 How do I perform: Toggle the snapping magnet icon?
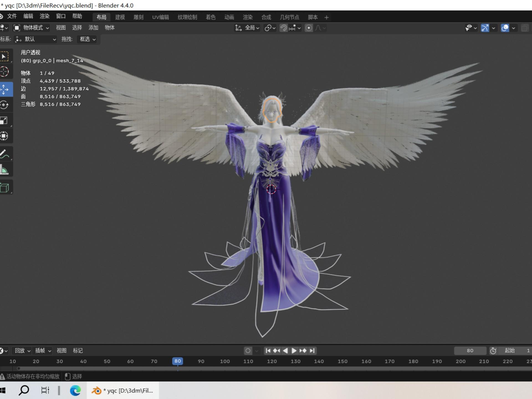coord(283,28)
